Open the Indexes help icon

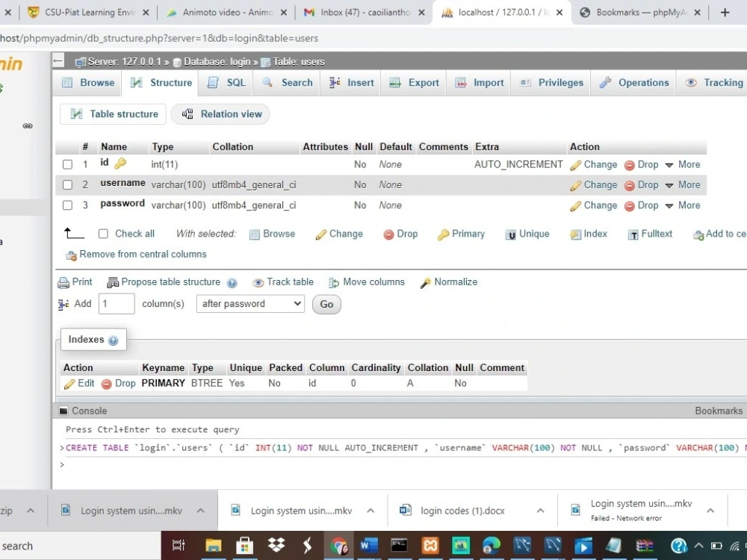pos(113,340)
